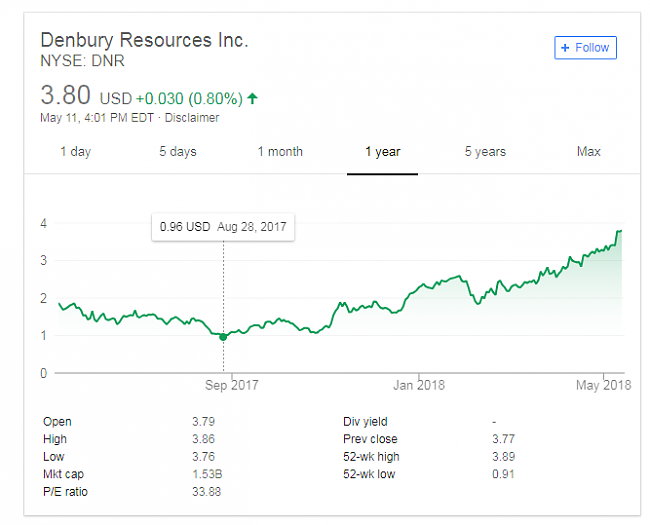
Task: Select the 1 day tab
Action: (x=75, y=152)
